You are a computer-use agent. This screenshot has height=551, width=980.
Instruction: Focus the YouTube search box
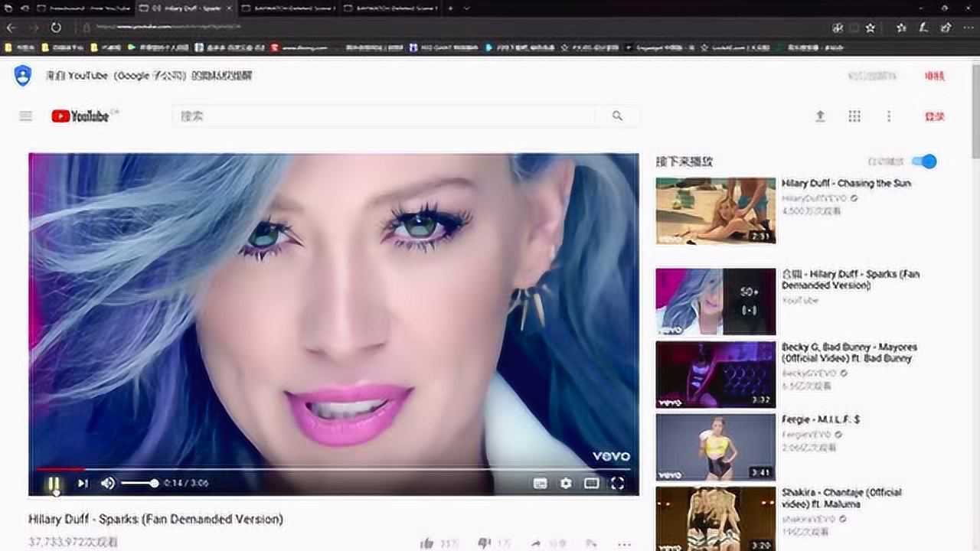point(384,116)
